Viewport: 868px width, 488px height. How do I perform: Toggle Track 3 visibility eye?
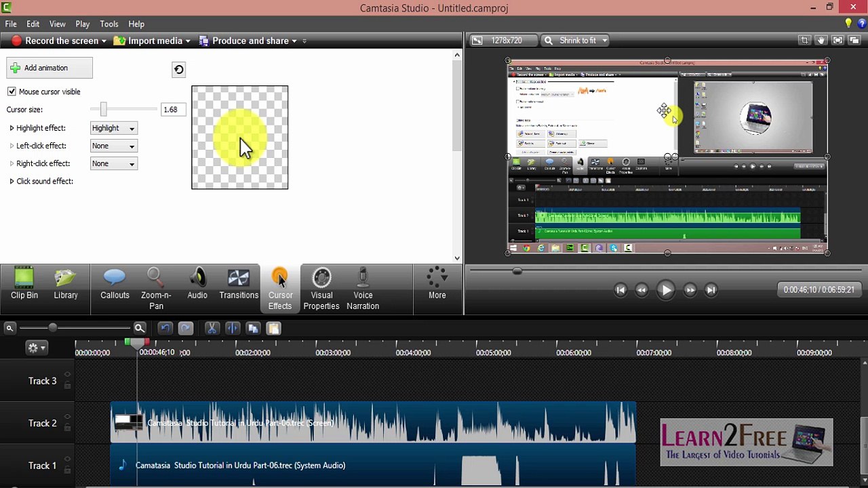[x=67, y=375]
